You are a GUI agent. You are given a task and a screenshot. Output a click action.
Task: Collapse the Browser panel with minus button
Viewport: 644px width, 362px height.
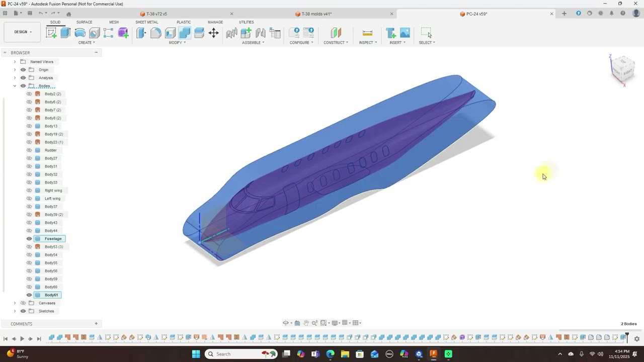point(96,52)
